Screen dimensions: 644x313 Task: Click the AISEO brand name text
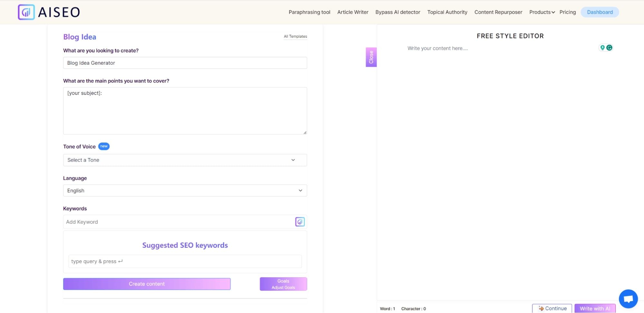59,12
